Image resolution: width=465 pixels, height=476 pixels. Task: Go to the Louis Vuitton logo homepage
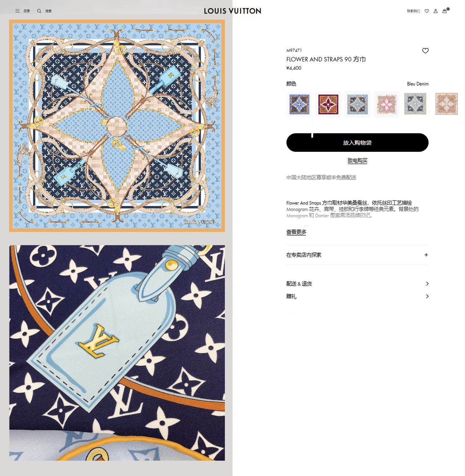click(232, 11)
